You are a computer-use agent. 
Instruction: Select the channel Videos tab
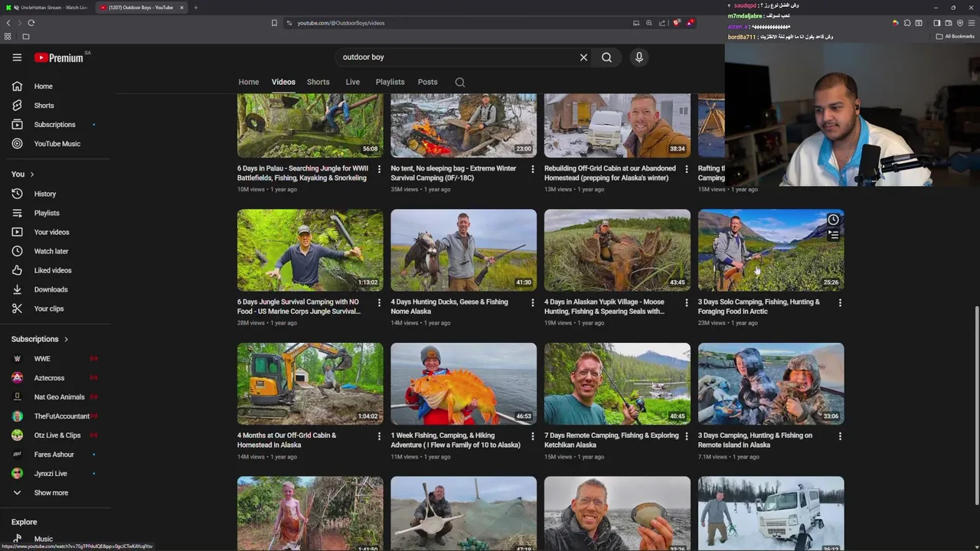[283, 82]
